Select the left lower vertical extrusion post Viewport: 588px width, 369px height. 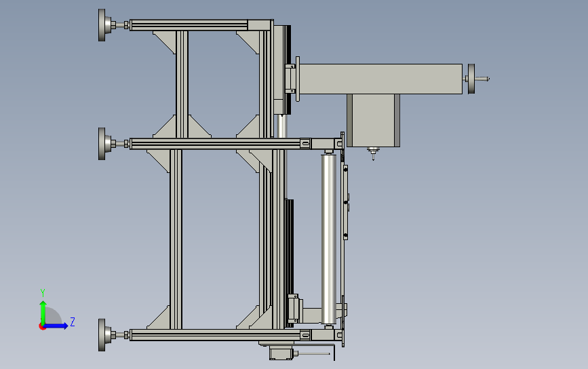(176, 239)
